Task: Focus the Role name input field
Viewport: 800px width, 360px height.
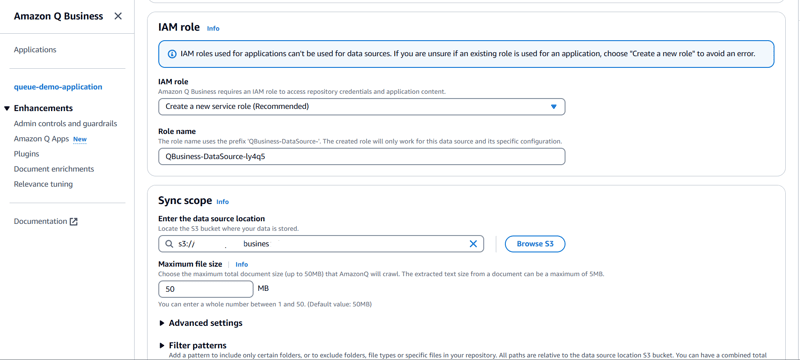Action: (x=362, y=157)
